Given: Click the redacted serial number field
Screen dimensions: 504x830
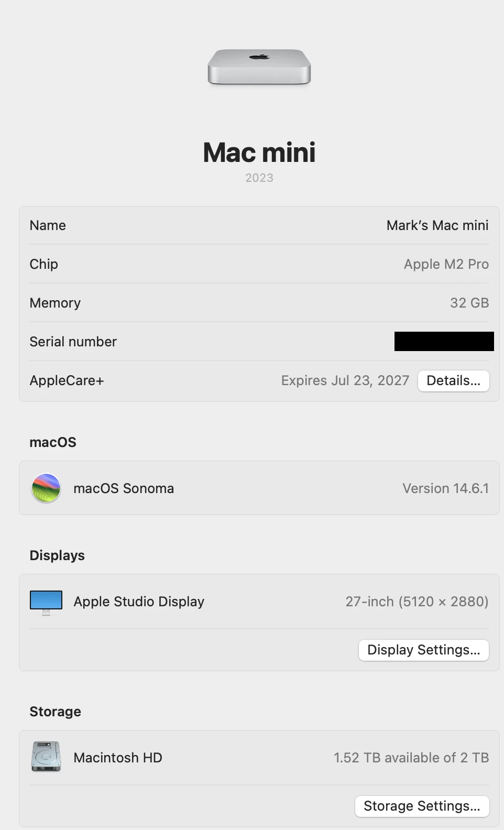Looking at the screenshot, I should (444, 341).
